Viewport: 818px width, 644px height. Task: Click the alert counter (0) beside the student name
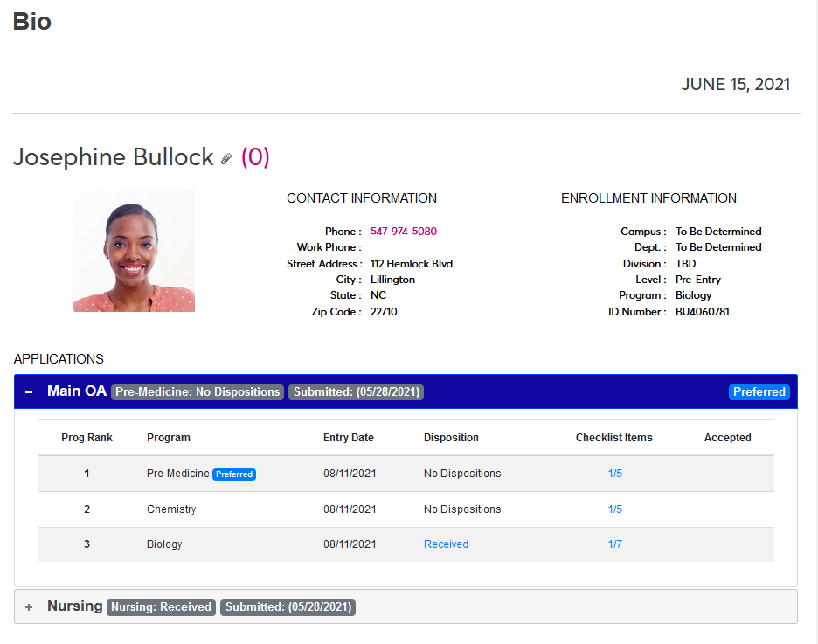pyautogui.click(x=256, y=157)
